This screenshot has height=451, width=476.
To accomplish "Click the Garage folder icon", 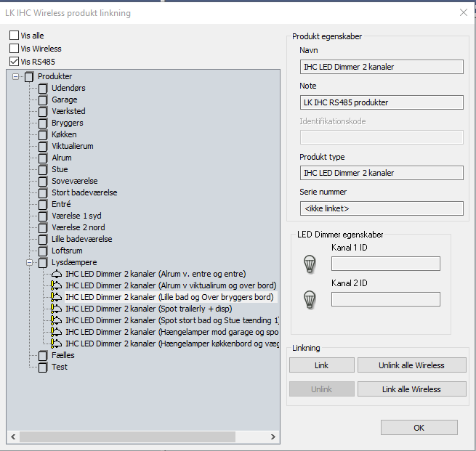I will pos(43,99).
